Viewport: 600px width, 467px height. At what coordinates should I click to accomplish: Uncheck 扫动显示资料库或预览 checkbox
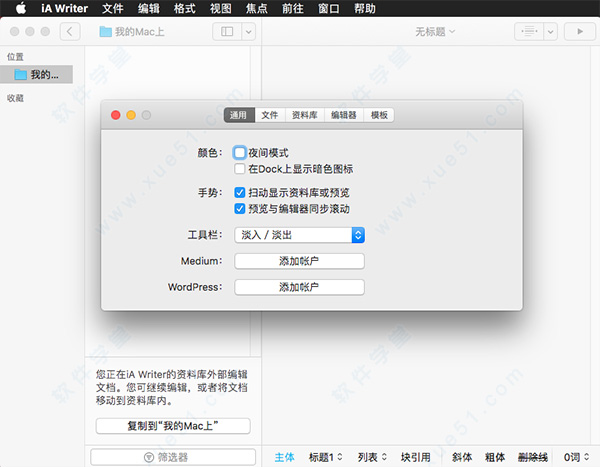[x=240, y=193]
